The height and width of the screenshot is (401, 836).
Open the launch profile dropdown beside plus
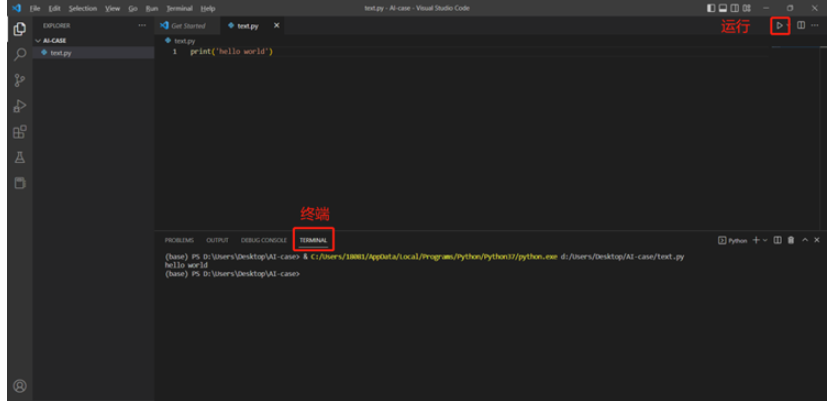click(765, 240)
